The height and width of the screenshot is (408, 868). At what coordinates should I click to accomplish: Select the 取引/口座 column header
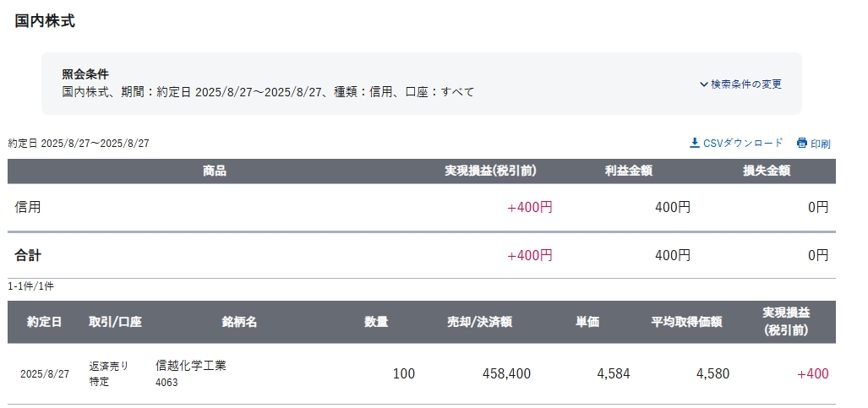(115, 322)
